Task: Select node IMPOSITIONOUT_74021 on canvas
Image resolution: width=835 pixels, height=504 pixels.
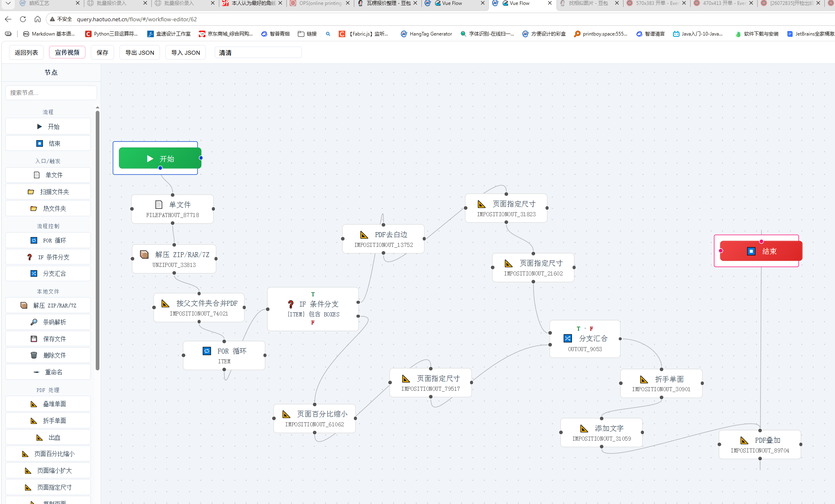Action: coord(199,308)
